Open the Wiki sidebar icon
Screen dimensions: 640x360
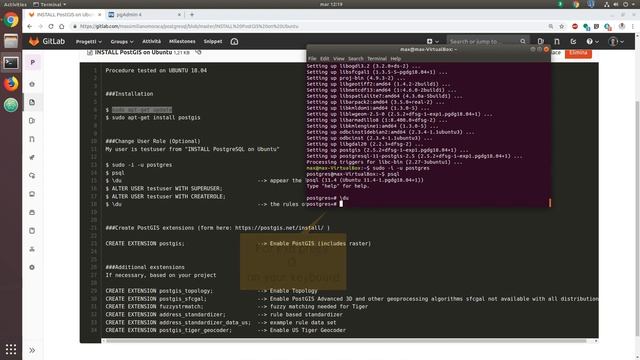(x=32, y=213)
